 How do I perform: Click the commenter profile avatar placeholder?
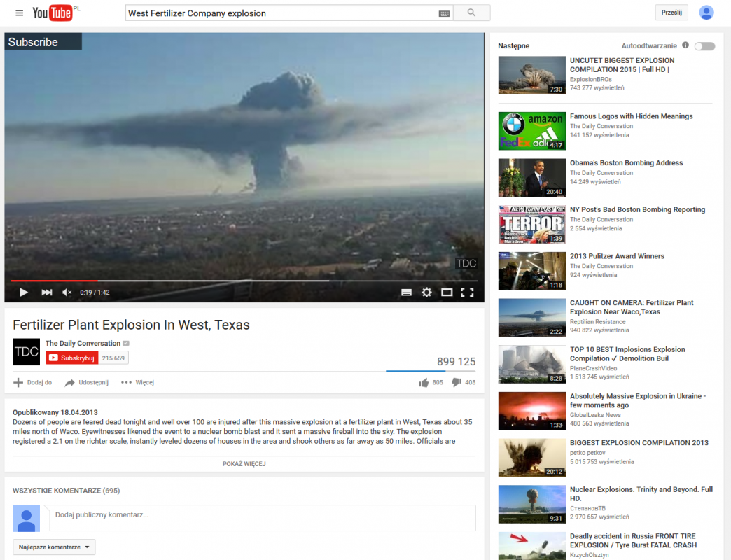pyautogui.click(x=26, y=519)
